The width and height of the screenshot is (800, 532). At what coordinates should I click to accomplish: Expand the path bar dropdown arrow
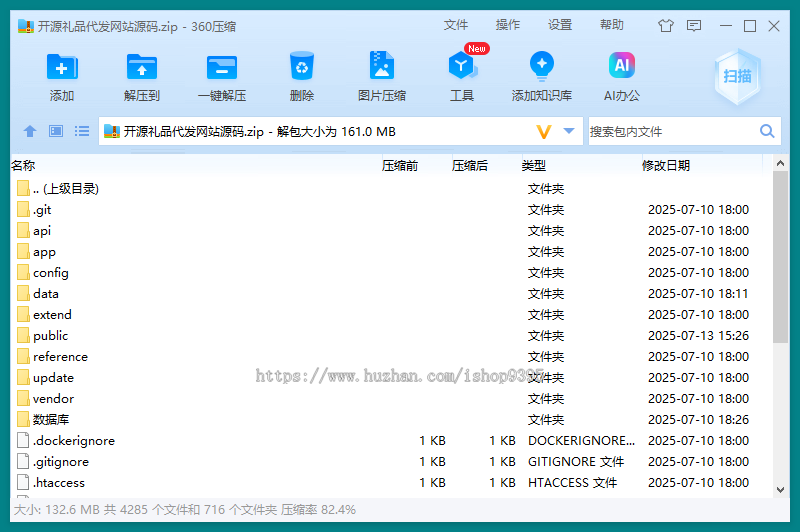coord(569,132)
